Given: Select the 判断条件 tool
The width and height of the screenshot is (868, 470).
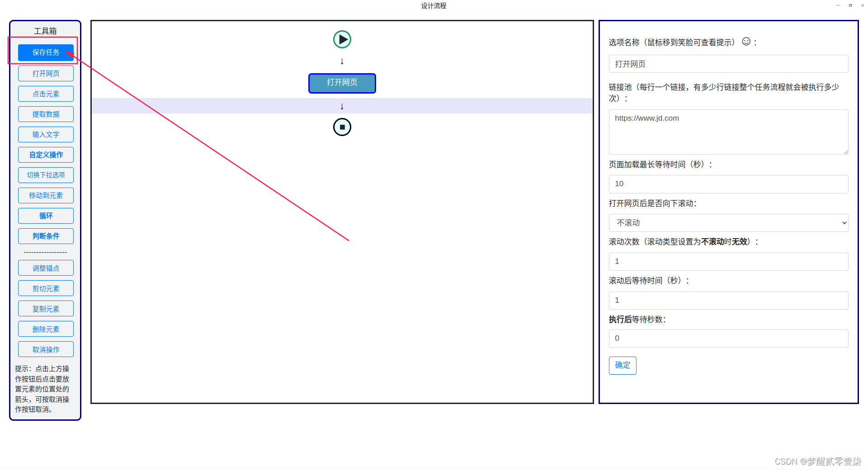Looking at the screenshot, I should coord(46,236).
